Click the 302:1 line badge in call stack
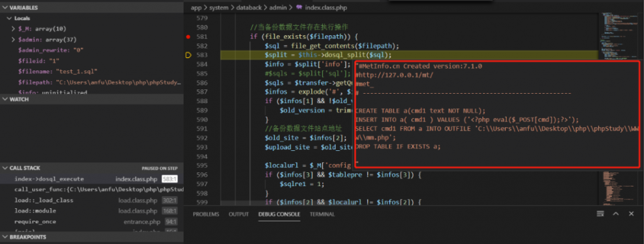 (169, 201)
